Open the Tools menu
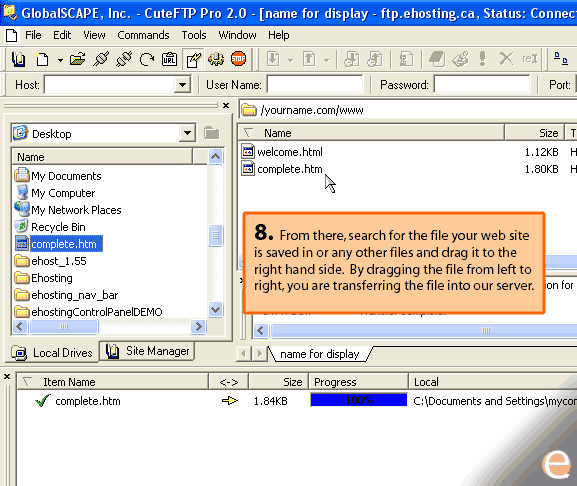 click(x=194, y=35)
